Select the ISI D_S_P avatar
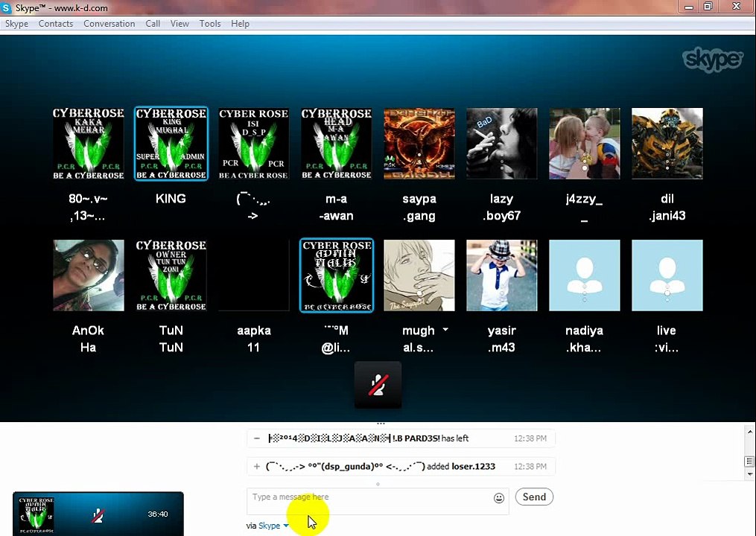The image size is (756, 536). pos(253,144)
